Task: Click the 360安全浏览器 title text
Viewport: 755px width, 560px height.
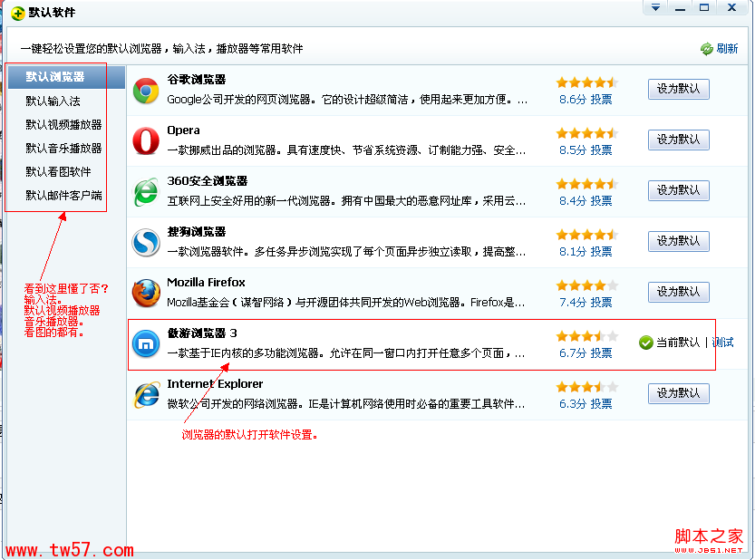Action: click(x=208, y=181)
